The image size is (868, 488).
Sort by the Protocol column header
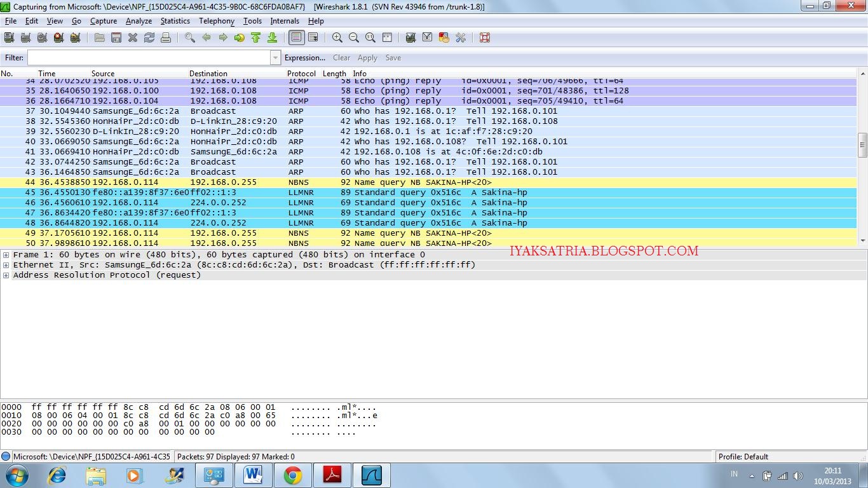[x=301, y=74]
